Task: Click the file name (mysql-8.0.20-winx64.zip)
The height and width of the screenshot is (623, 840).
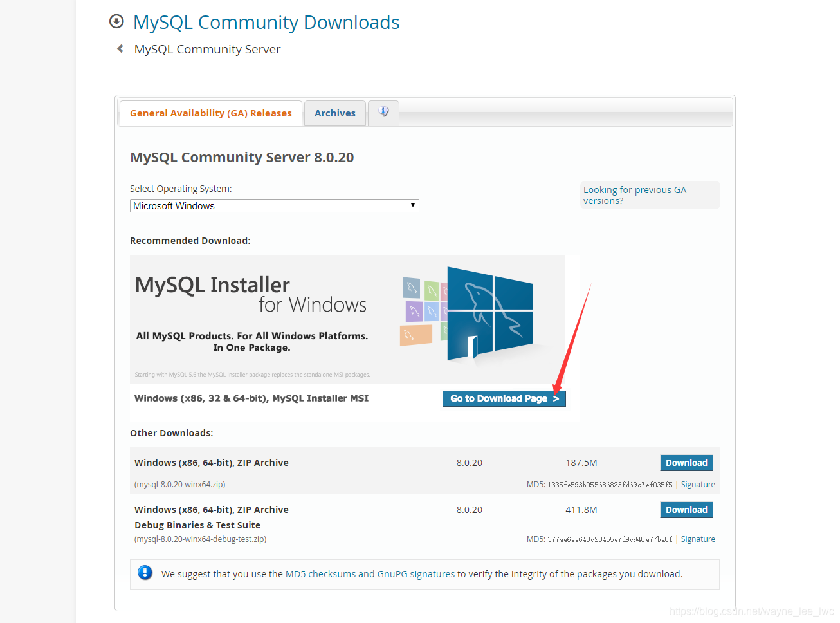Action: pos(180,485)
